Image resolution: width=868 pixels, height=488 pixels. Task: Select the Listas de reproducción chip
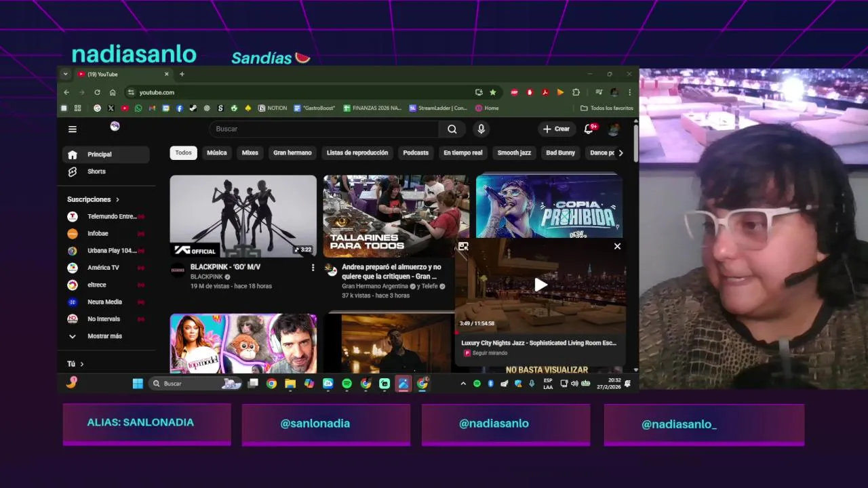click(357, 152)
